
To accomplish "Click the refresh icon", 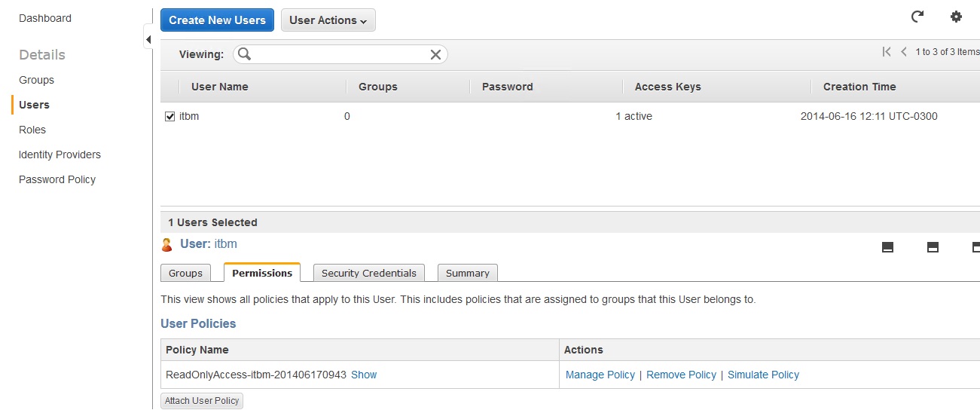I will (x=917, y=17).
